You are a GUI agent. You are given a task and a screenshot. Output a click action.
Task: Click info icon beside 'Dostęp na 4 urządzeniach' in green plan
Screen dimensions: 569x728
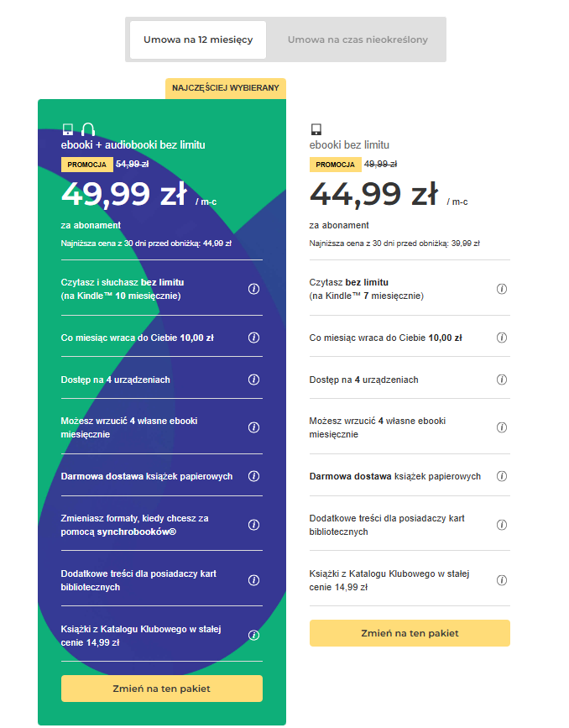[x=254, y=380]
